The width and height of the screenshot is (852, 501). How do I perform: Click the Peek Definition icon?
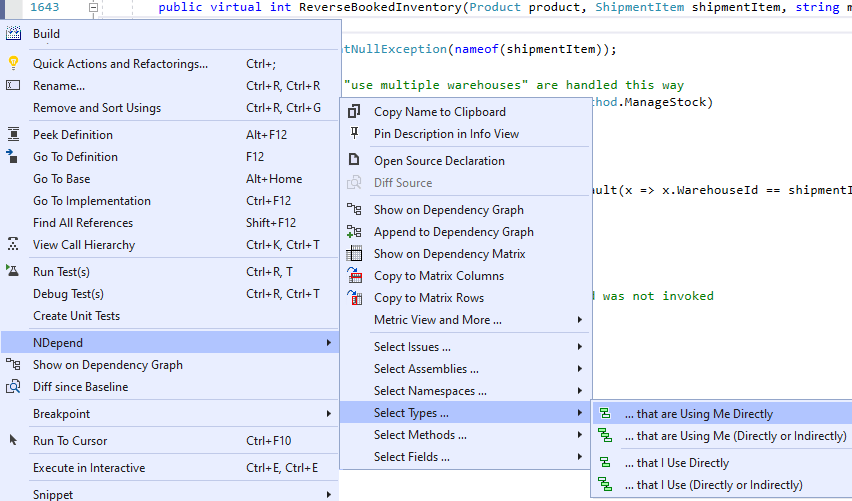(13, 134)
